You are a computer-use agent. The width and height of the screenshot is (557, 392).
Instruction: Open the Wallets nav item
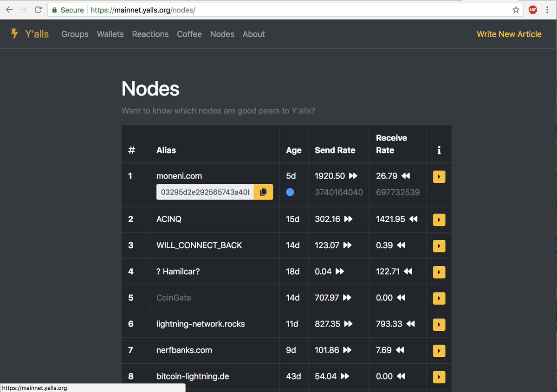click(110, 34)
